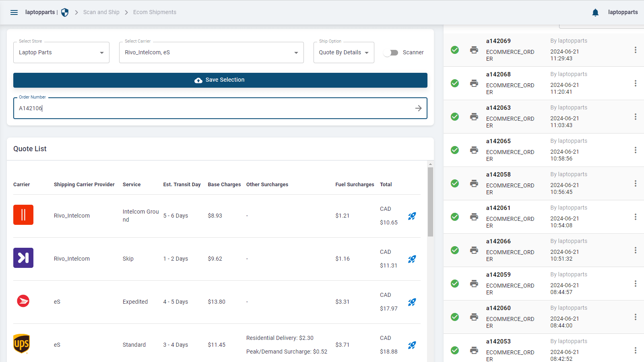644x362 pixels.
Task: Click the Canada Post carrier logo
Action: (23, 301)
